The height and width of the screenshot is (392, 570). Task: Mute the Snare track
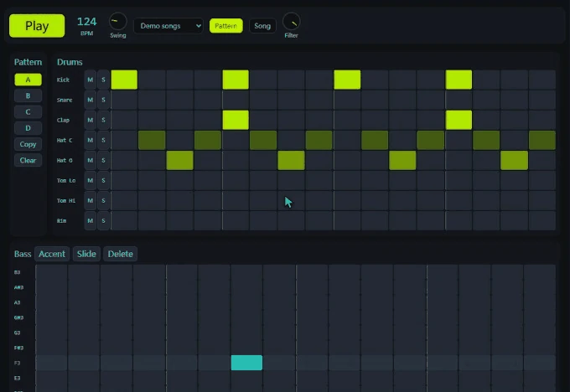pyautogui.click(x=91, y=100)
